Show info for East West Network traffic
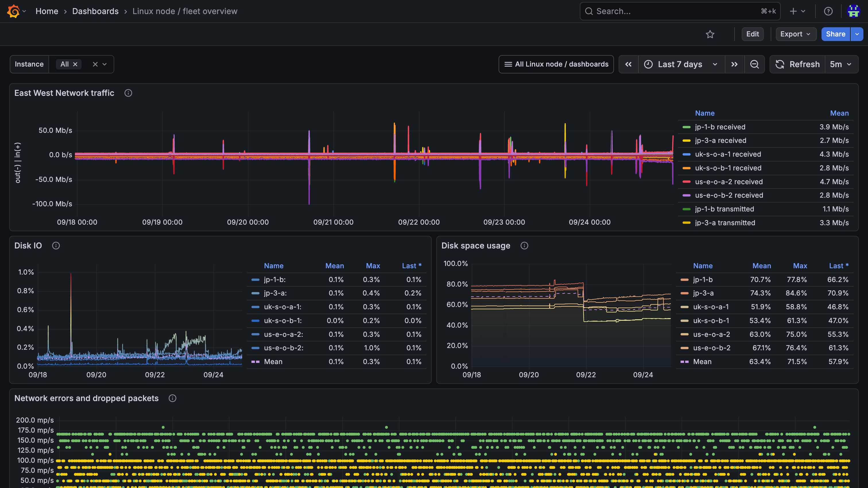This screenshot has height=488, width=868. click(x=128, y=93)
